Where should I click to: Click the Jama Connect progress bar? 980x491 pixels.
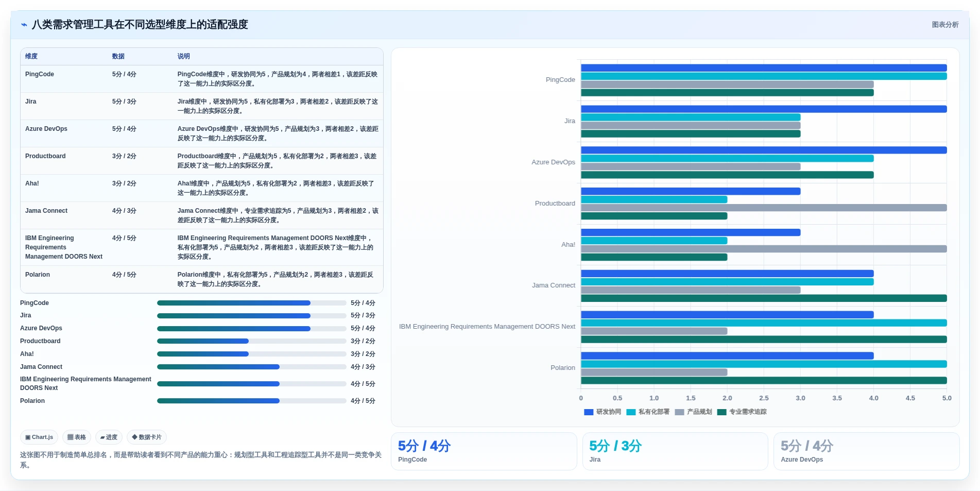point(252,367)
